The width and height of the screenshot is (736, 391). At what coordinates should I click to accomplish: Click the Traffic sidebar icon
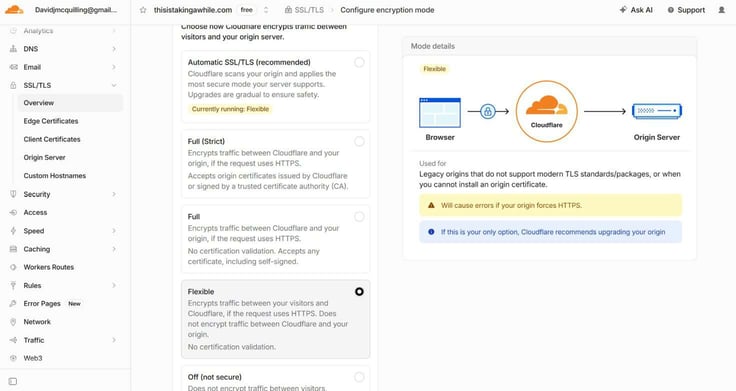pyautogui.click(x=13, y=340)
